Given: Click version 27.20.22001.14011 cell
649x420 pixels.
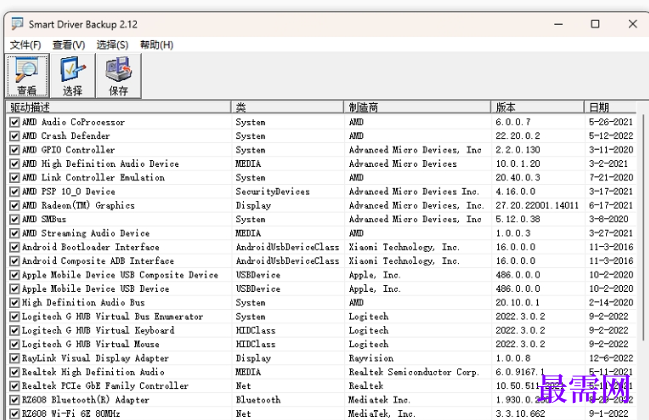Looking at the screenshot, I should 537,205.
